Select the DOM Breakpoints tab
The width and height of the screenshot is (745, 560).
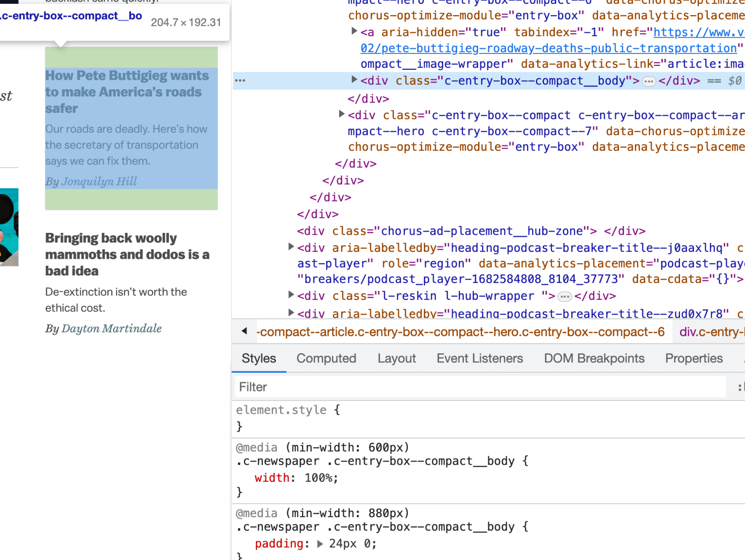[x=594, y=358]
